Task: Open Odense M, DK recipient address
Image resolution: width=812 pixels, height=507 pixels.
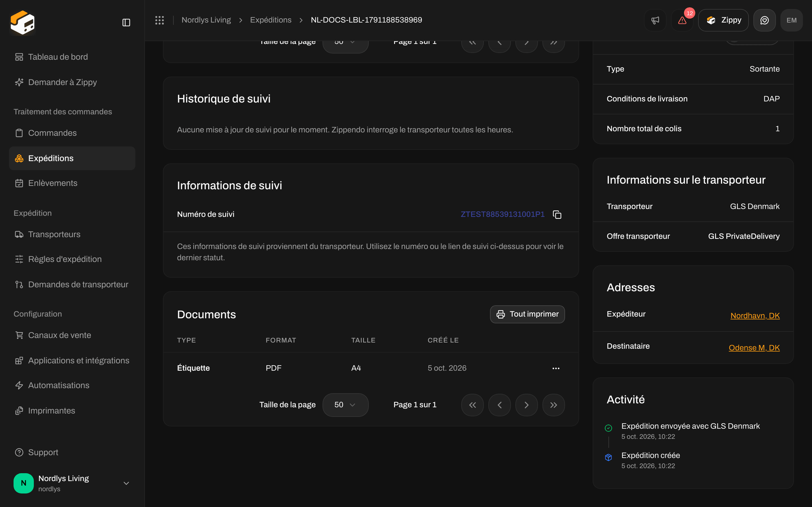Action: pos(754,348)
